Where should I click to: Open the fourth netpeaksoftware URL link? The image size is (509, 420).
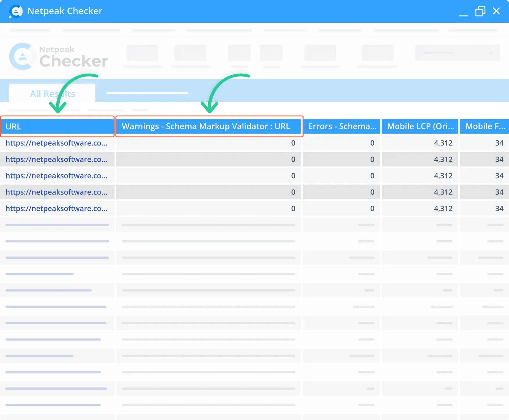coord(56,192)
